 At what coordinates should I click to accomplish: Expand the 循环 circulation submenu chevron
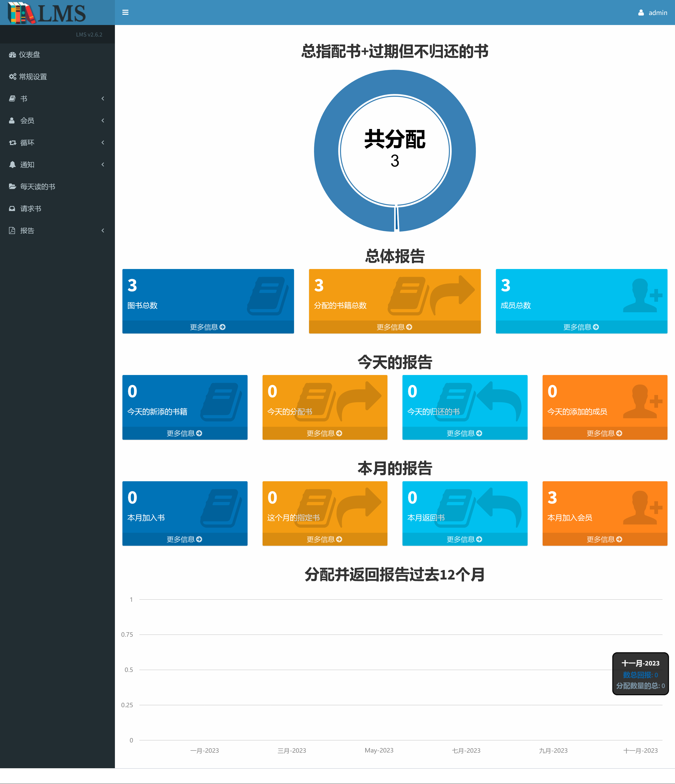pos(102,142)
